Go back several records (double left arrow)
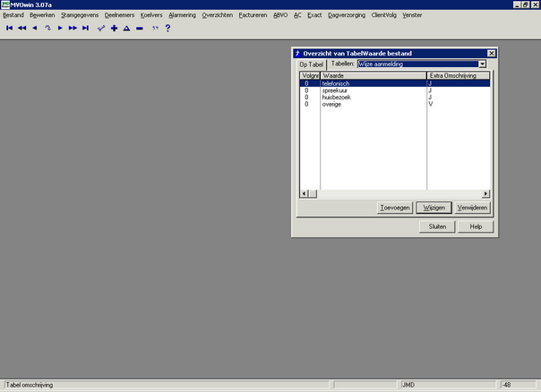The image size is (541, 392). point(21,28)
